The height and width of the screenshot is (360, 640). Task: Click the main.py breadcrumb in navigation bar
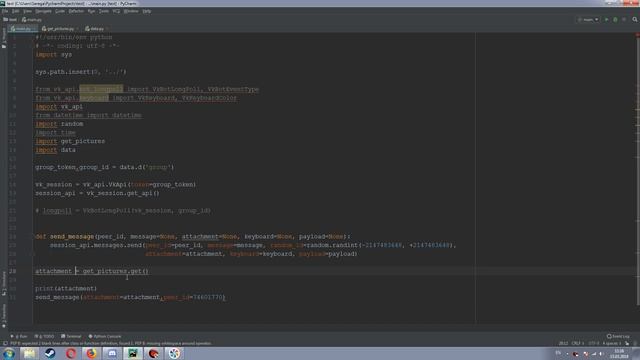coord(32,20)
